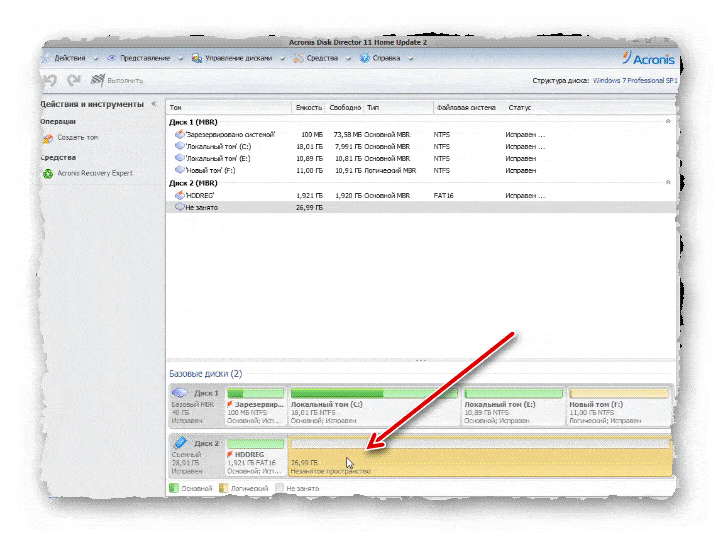Sort by the Тип column header
Screen dimensions: 718x535
[x=373, y=108]
